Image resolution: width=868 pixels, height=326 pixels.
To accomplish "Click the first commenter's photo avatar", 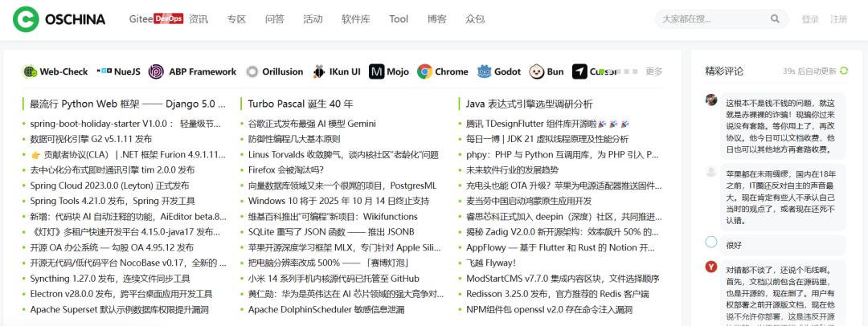I will pyautogui.click(x=711, y=100).
